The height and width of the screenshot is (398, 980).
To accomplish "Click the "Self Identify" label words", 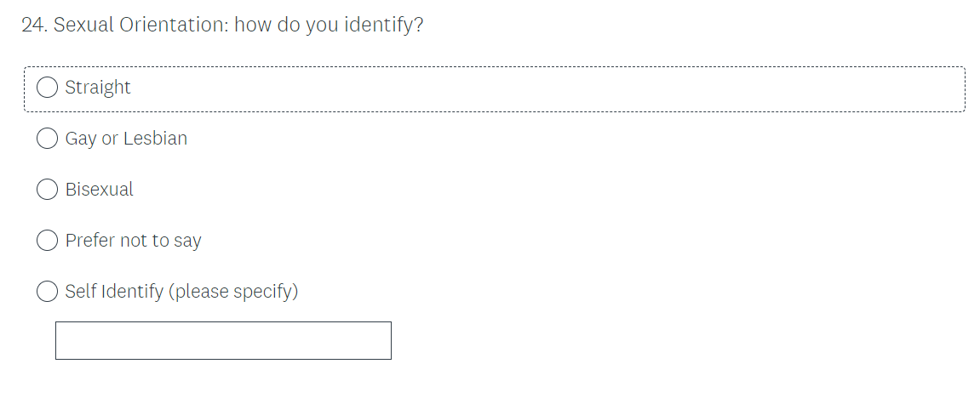I will click(x=114, y=292).
